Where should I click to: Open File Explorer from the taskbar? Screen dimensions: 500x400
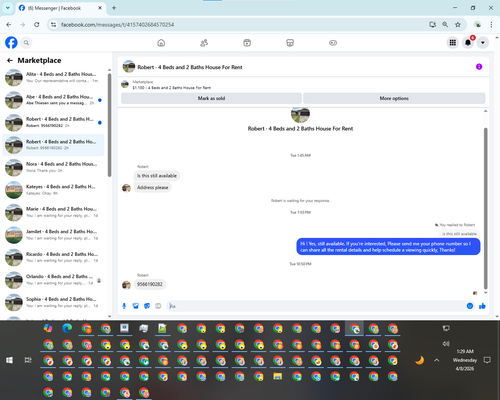pos(278,376)
